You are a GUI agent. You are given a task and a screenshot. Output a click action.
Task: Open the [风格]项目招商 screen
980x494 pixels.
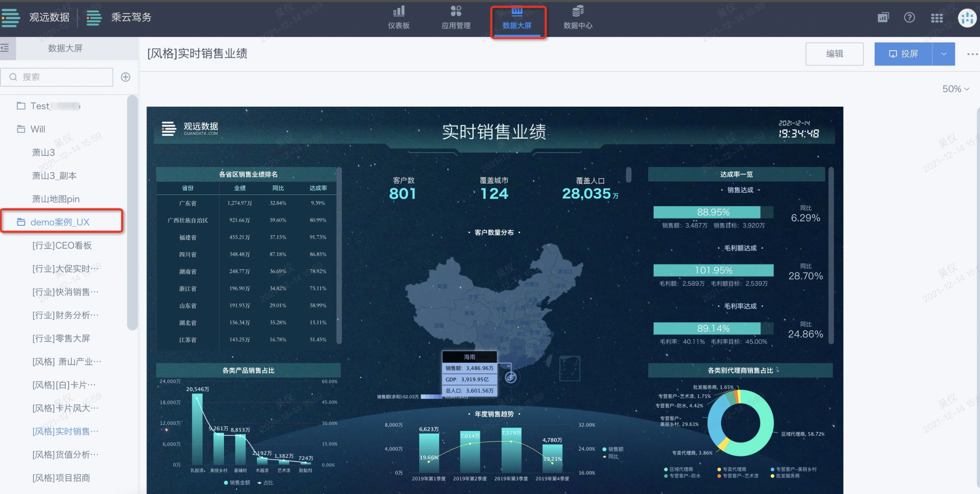(61, 478)
